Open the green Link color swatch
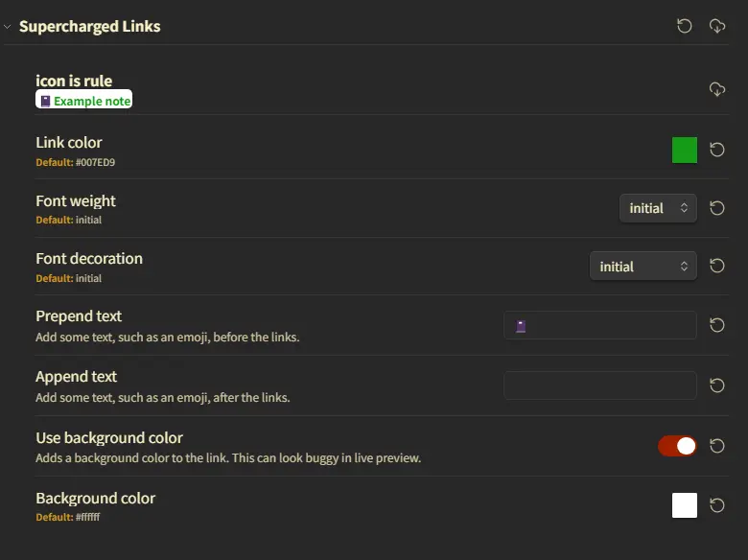748x560 pixels. pos(685,150)
